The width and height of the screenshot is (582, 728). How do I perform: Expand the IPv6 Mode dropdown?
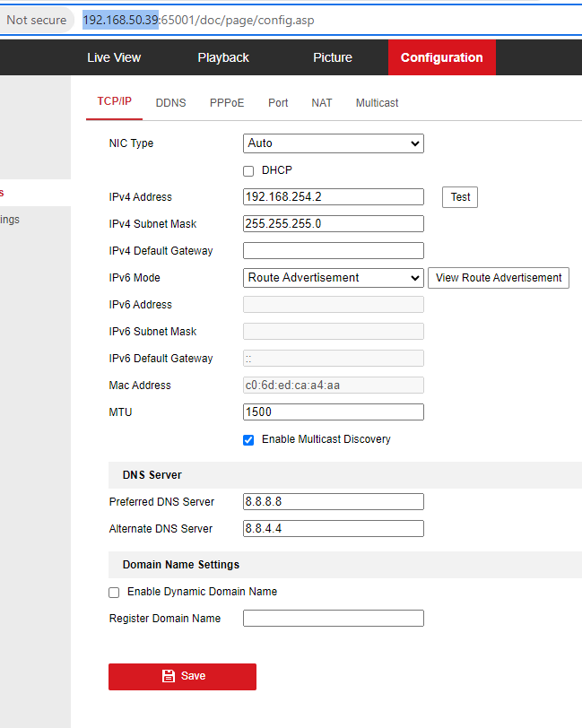click(333, 278)
